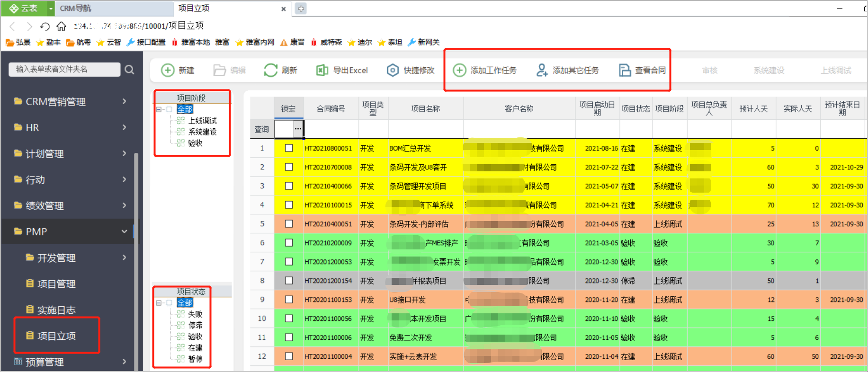Collapse the PMP sidebar menu
Screen dimensions: 868x372
coord(124,231)
